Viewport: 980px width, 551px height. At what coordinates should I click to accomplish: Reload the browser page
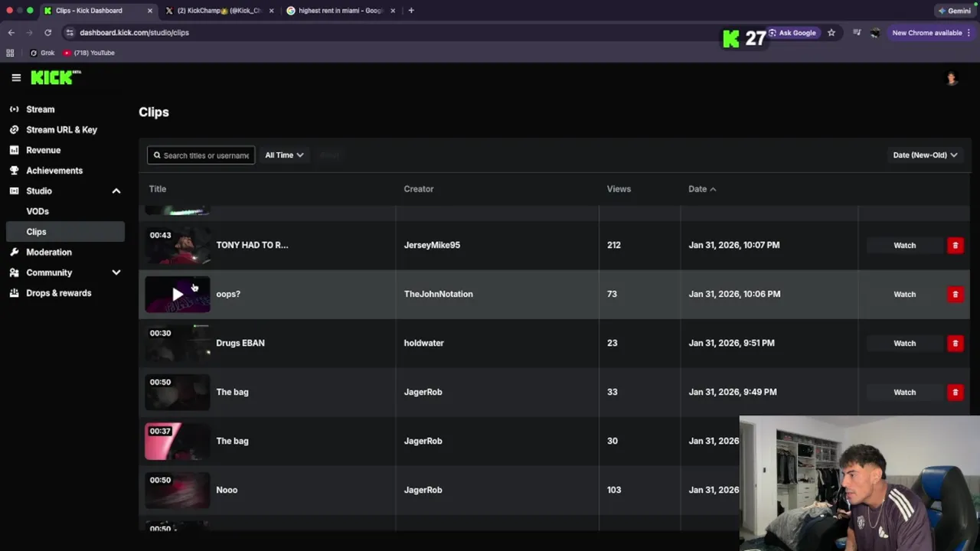point(47,33)
